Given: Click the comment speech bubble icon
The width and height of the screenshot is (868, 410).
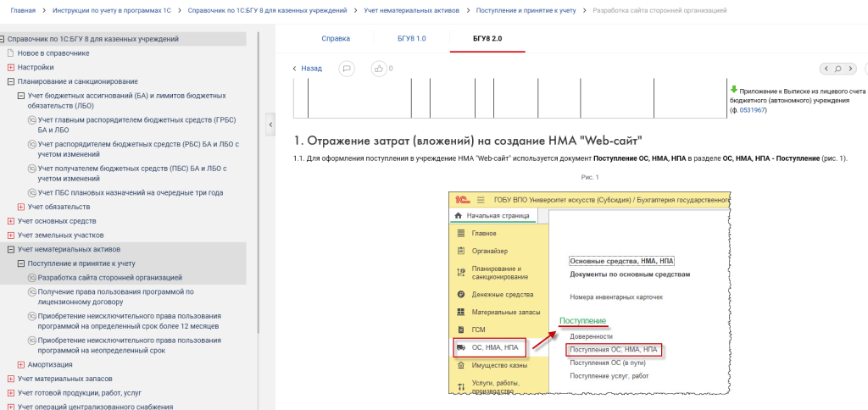Looking at the screenshot, I should tap(346, 68).
